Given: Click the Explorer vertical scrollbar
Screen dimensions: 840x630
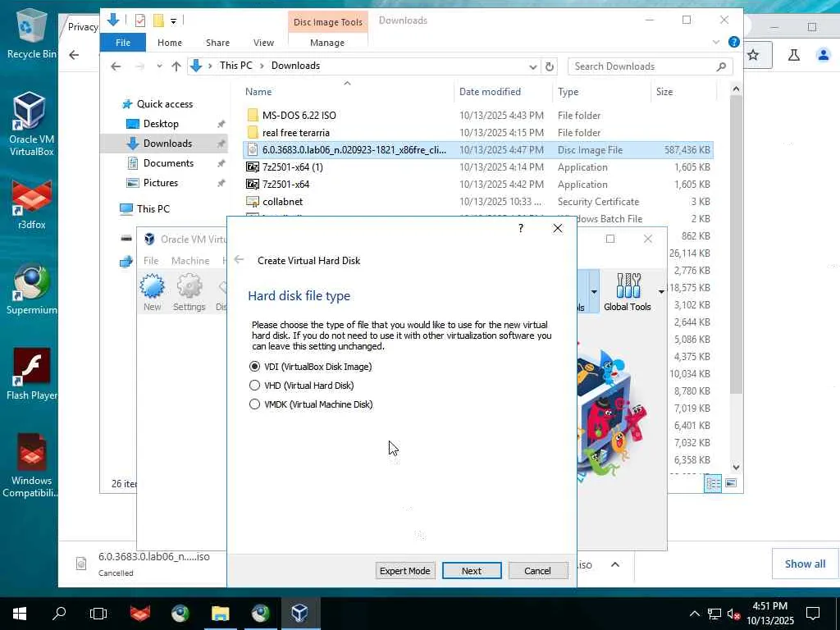Looking at the screenshot, I should point(736,246).
